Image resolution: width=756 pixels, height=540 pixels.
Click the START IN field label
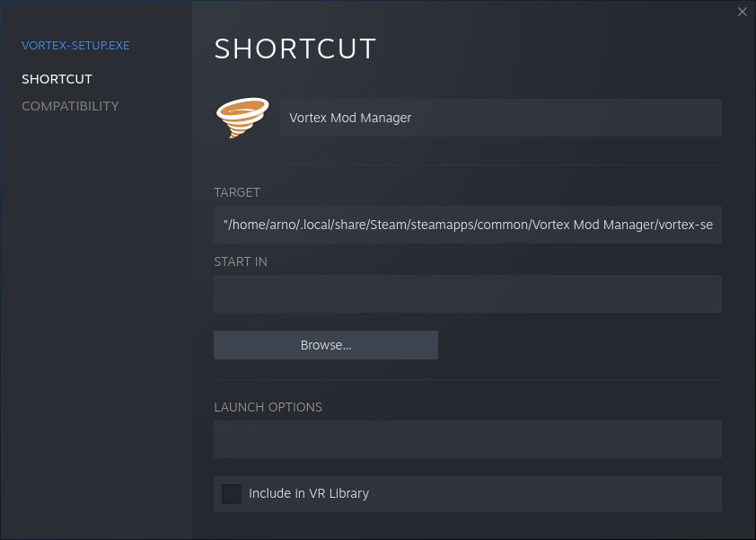pos(241,261)
